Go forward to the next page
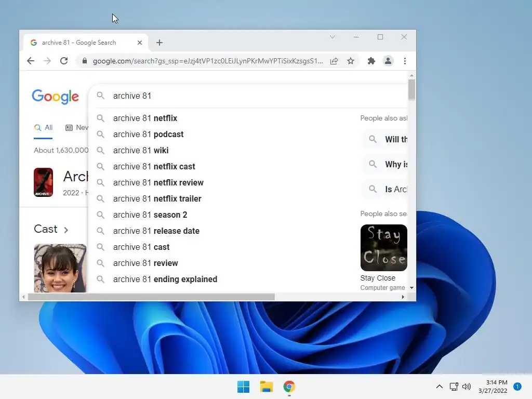 pos(47,61)
